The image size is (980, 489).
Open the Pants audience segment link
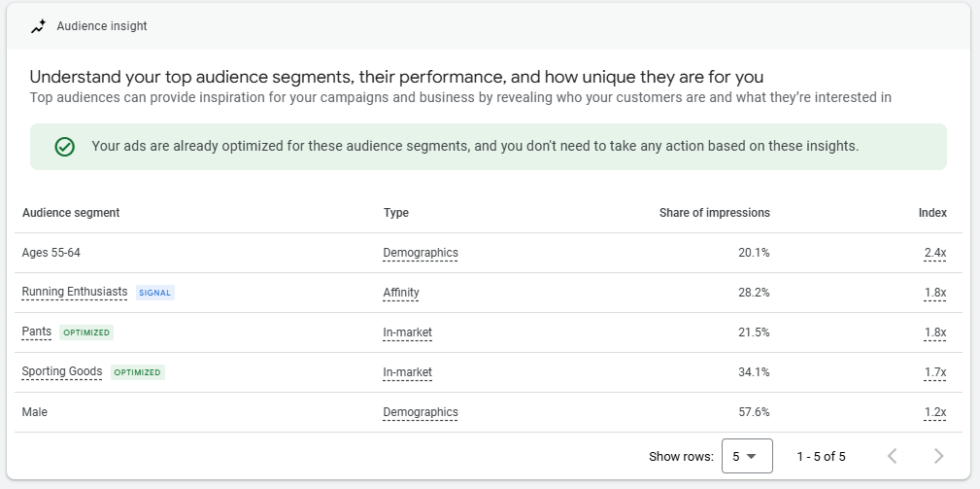point(36,332)
